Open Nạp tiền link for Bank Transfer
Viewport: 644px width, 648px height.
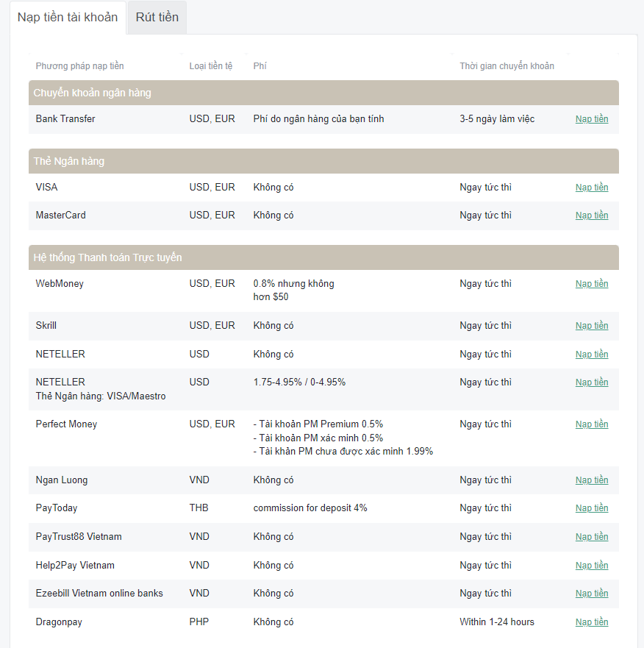[x=592, y=119]
